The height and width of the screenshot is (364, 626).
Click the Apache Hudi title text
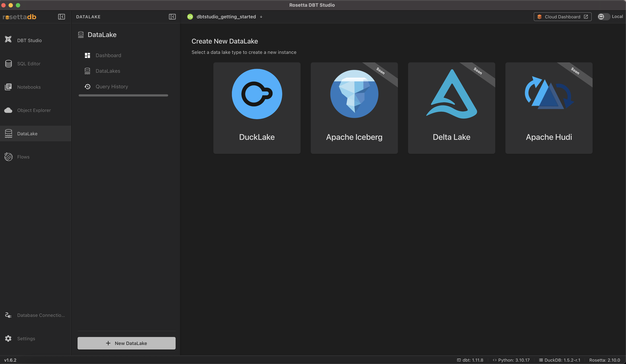click(x=549, y=137)
